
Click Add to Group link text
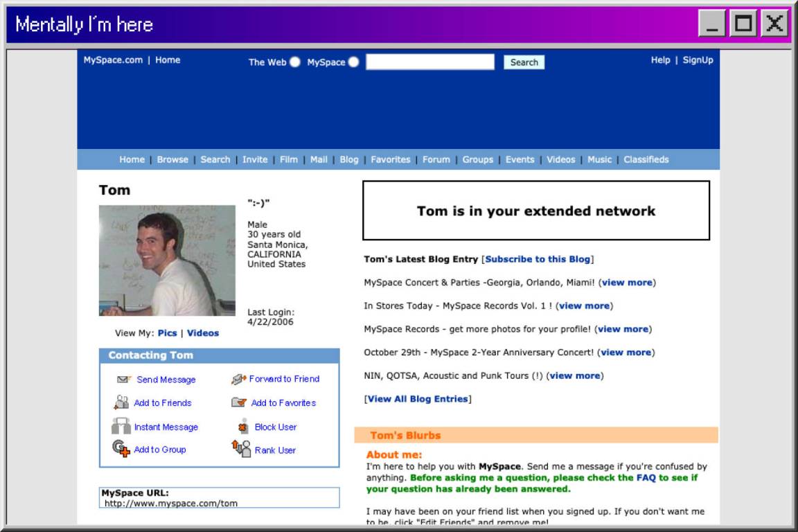pyautogui.click(x=160, y=450)
